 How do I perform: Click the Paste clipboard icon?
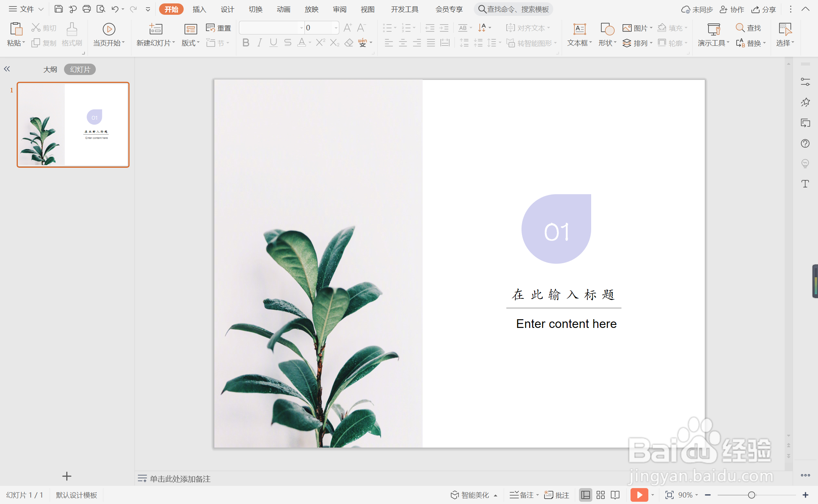(x=16, y=29)
